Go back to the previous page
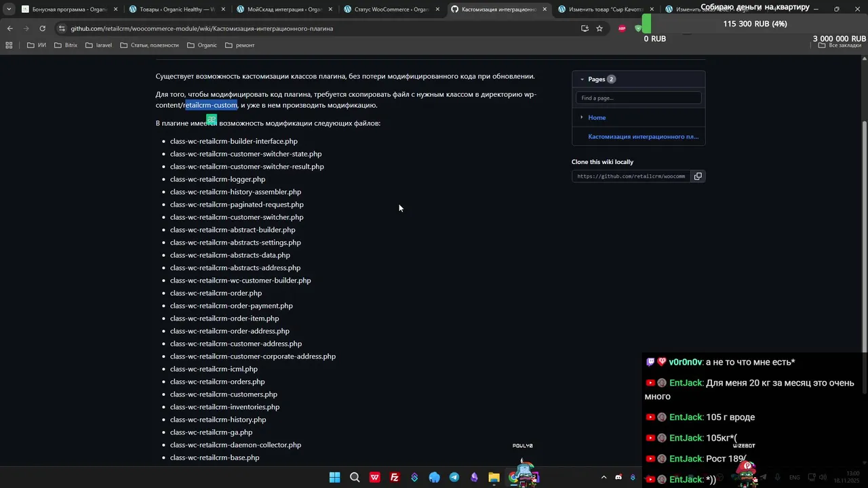The image size is (868, 488). pos(9,28)
